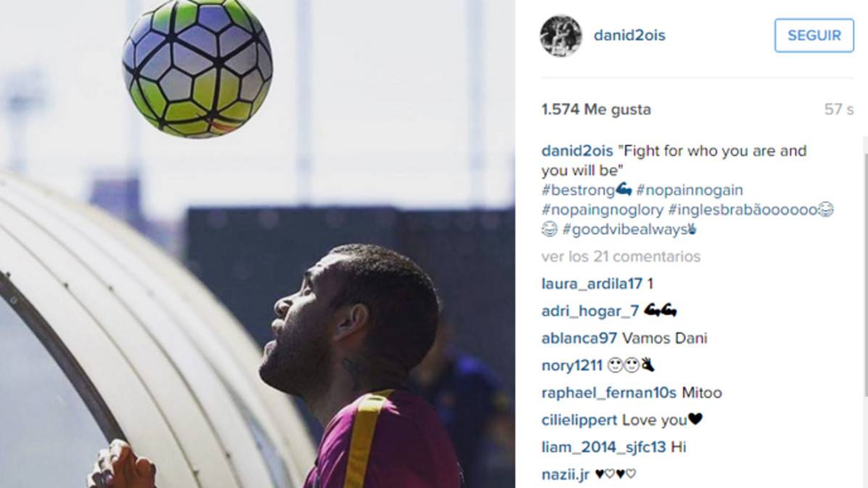Open the #nopaingnoglory hashtag
Screen dimensions: 868x488
point(602,210)
